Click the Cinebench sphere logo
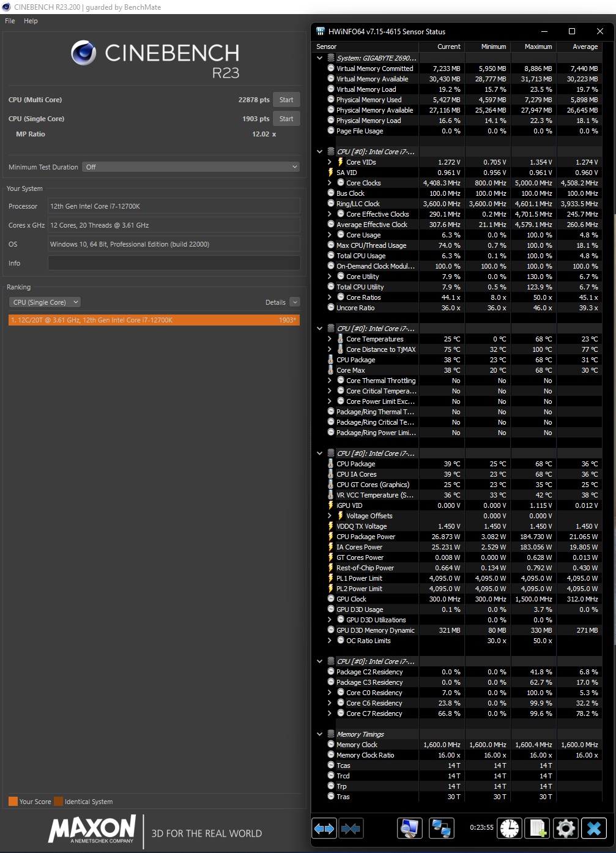 click(x=84, y=53)
